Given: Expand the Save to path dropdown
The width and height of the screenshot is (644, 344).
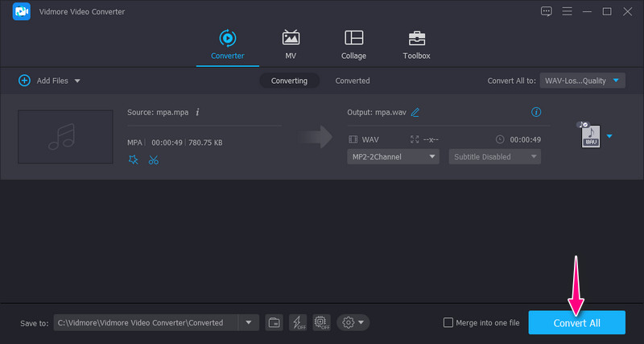Looking at the screenshot, I should [248, 322].
